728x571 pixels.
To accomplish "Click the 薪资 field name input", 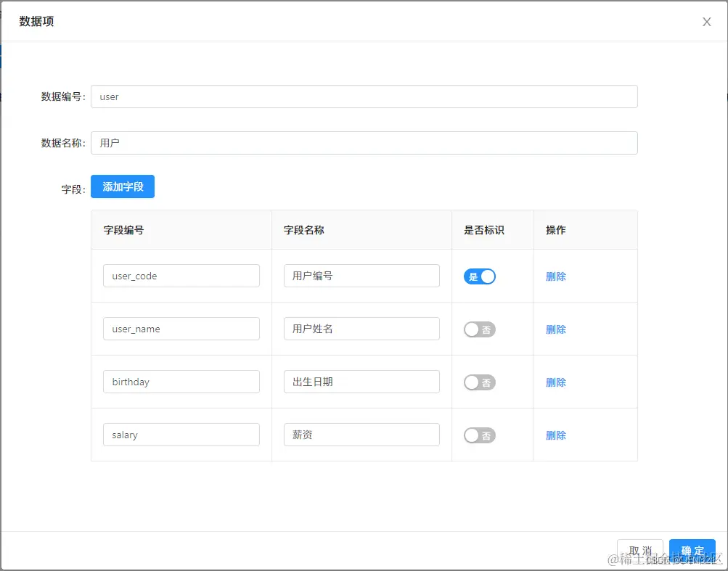I will coord(361,435).
